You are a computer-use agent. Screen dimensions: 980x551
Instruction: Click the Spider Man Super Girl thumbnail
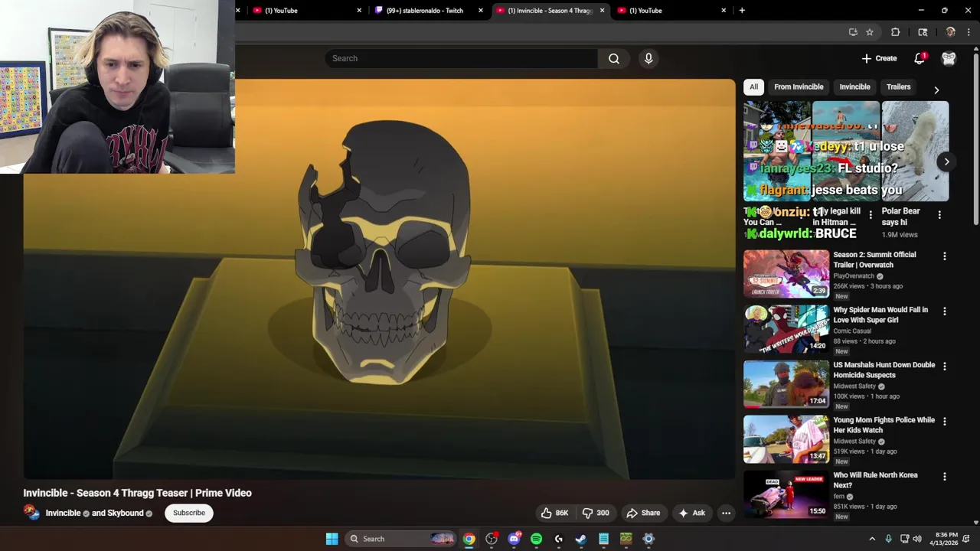[x=786, y=328]
